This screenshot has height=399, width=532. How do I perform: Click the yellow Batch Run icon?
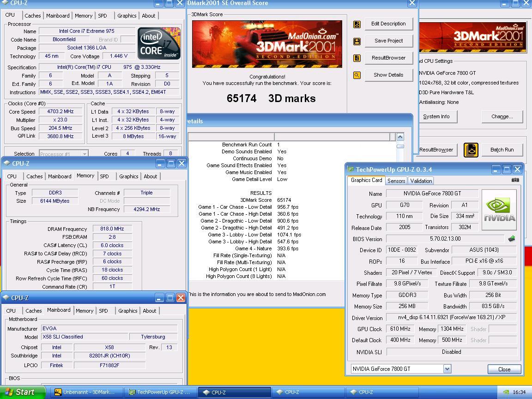(471, 150)
